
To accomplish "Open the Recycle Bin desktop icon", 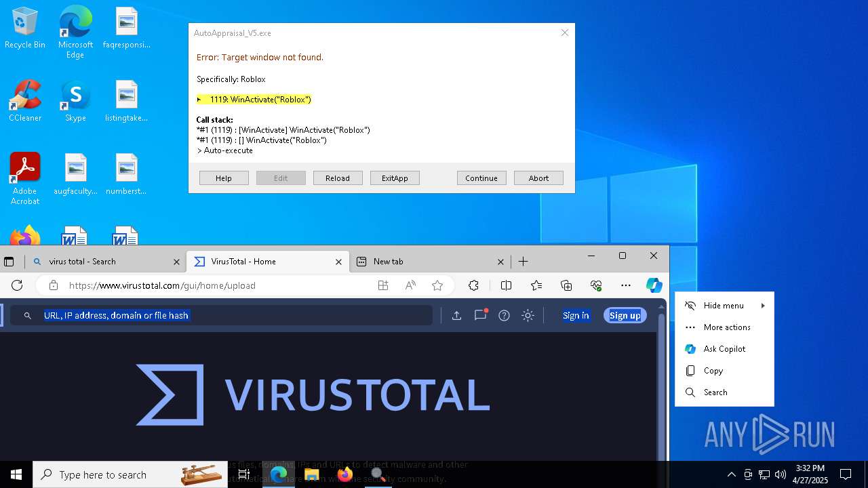I will [x=25, y=28].
